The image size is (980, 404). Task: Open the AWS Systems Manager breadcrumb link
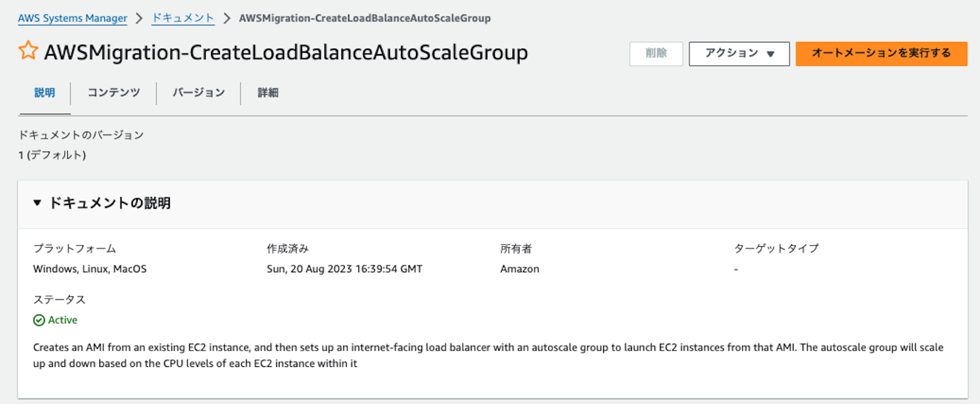coord(73,19)
